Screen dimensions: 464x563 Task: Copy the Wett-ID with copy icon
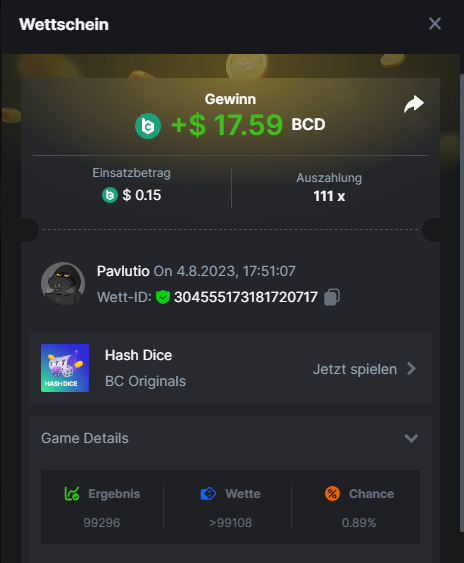(332, 297)
